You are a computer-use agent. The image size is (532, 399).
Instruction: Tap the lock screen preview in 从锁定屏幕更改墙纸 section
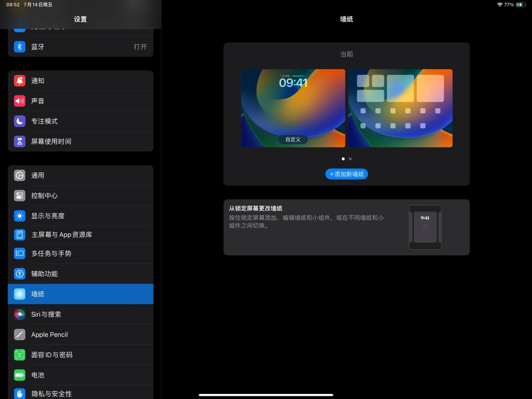tap(425, 227)
